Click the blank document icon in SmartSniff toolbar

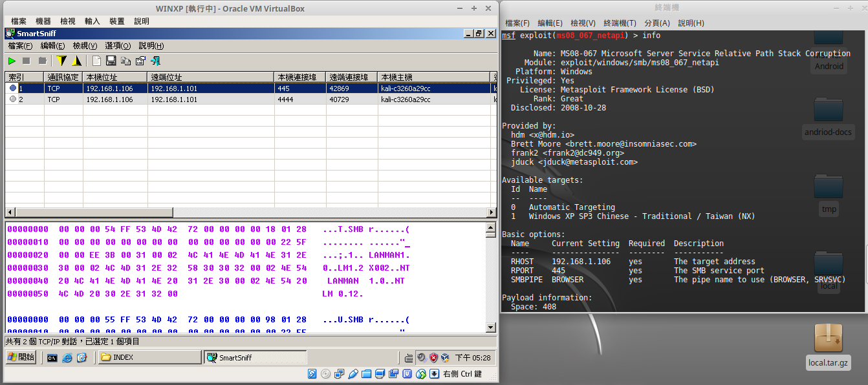[x=96, y=61]
